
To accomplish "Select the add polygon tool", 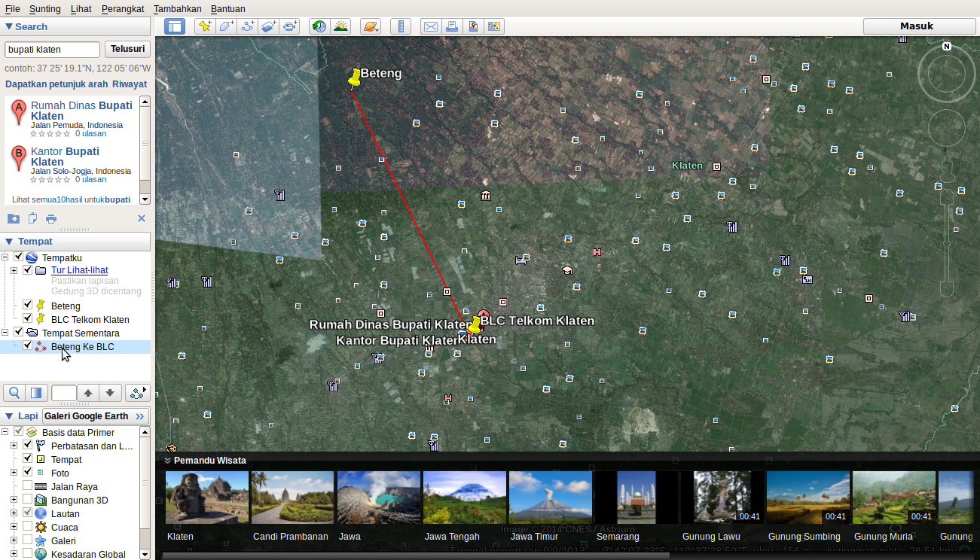I will tap(226, 26).
